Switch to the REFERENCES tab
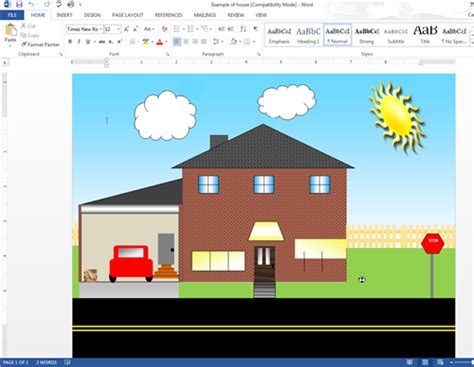Screen dimensions: 474x367 [169, 15]
